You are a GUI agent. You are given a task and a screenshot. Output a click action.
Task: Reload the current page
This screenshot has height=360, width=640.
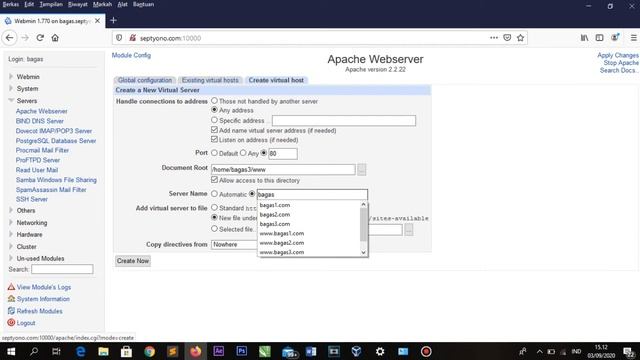(x=40, y=38)
